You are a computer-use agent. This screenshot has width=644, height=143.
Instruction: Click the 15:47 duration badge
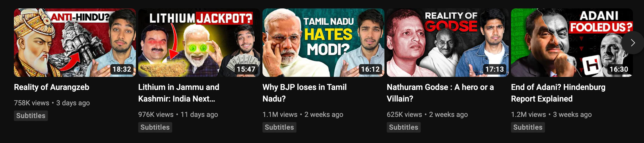tap(246, 69)
